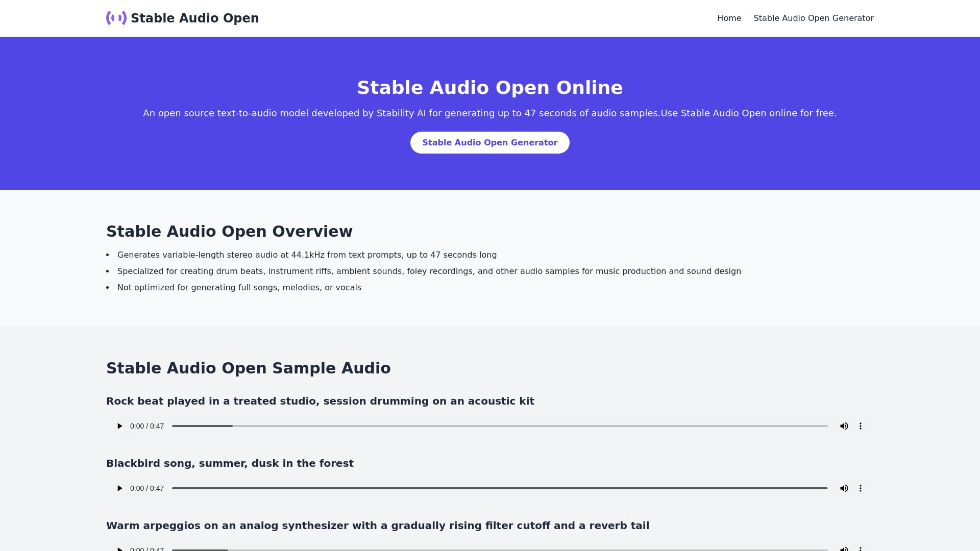Play the Blackbird song sample audio
This screenshot has height=551, width=980.
[119, 488]
